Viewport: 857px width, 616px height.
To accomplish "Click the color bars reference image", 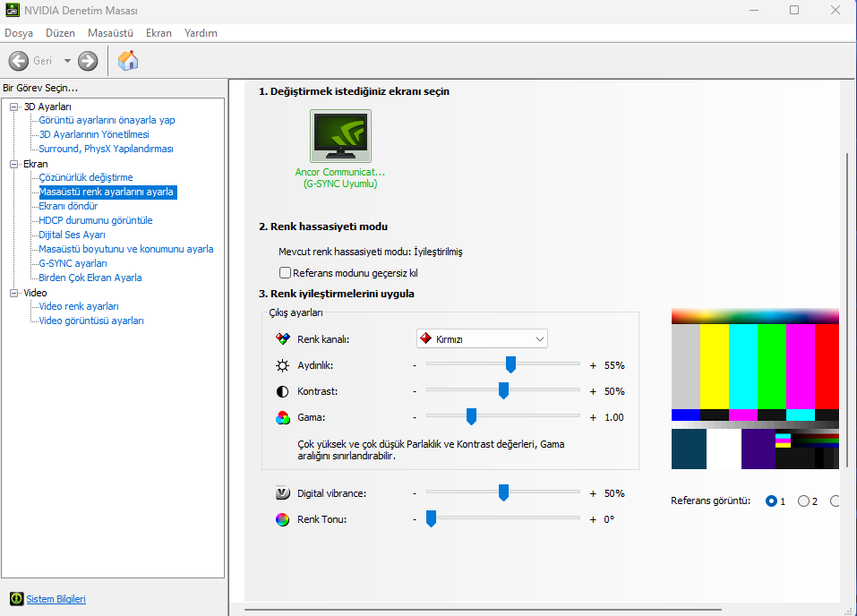I will (x=755, y=389).
